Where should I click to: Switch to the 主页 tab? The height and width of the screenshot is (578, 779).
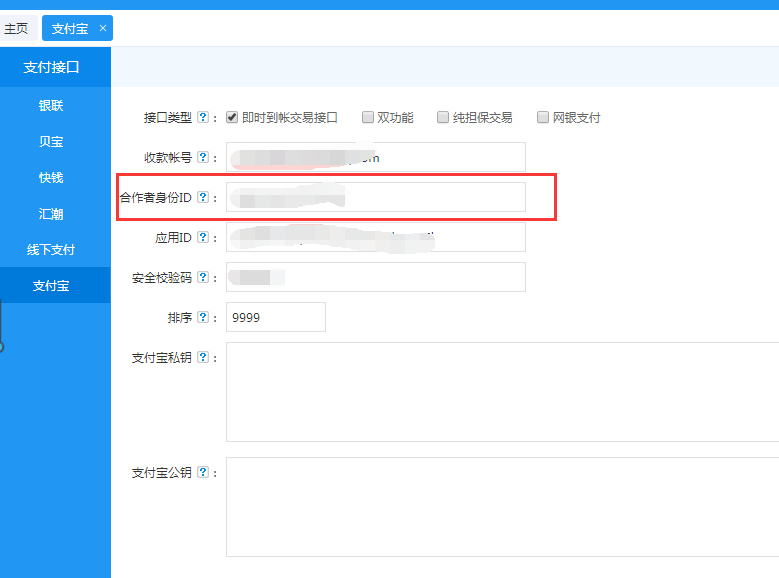(17, 28)
